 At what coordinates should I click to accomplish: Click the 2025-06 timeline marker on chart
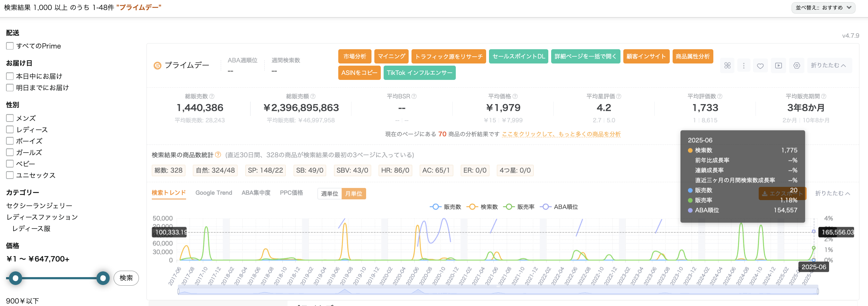point(814,267)
